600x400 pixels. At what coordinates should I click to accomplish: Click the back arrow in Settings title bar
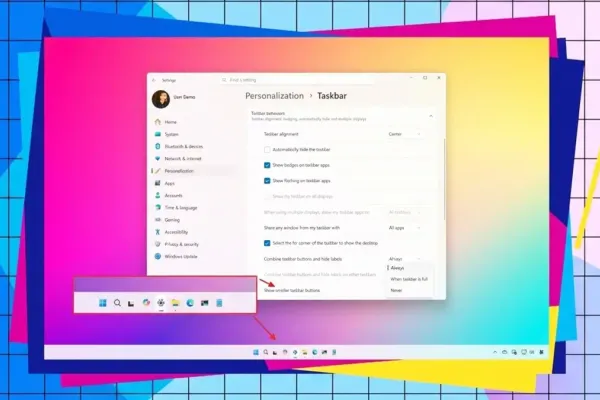(x=154, y=80)
